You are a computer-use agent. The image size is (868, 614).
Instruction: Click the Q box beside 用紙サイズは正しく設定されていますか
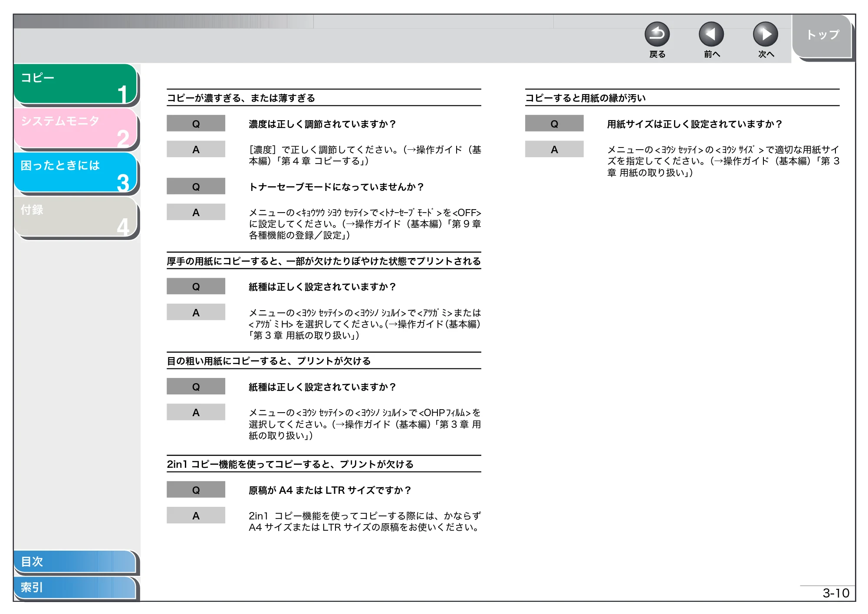554,124
